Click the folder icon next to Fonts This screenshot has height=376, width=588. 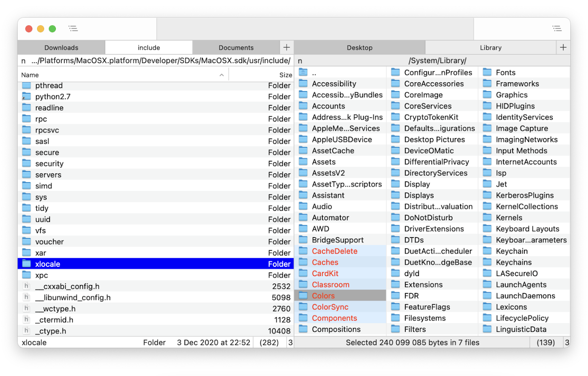tap(488, 72)
